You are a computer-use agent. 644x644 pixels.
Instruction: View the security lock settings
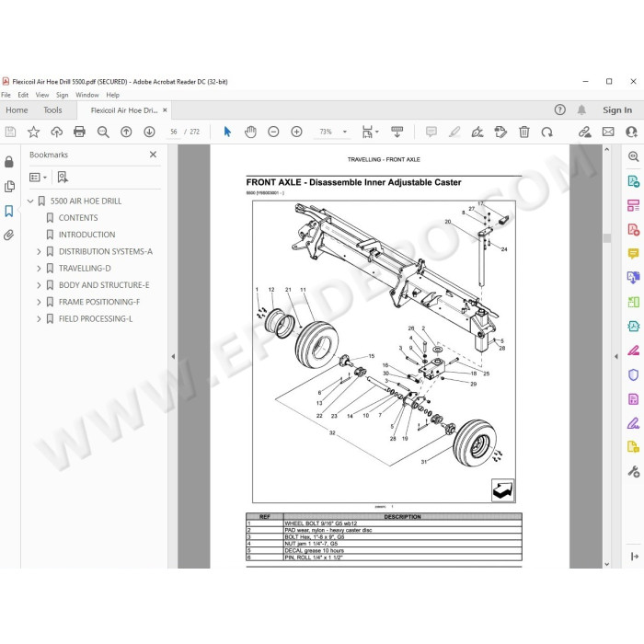tap(9, 161)
